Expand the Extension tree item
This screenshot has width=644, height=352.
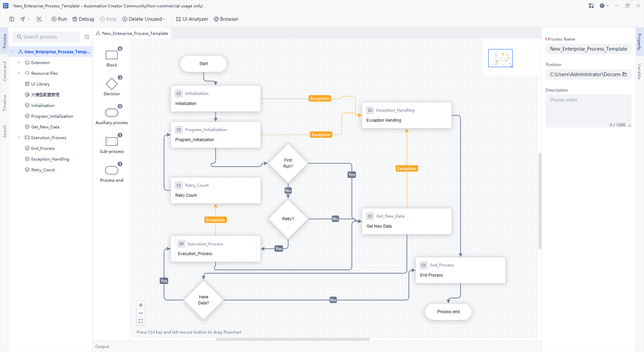19,62
